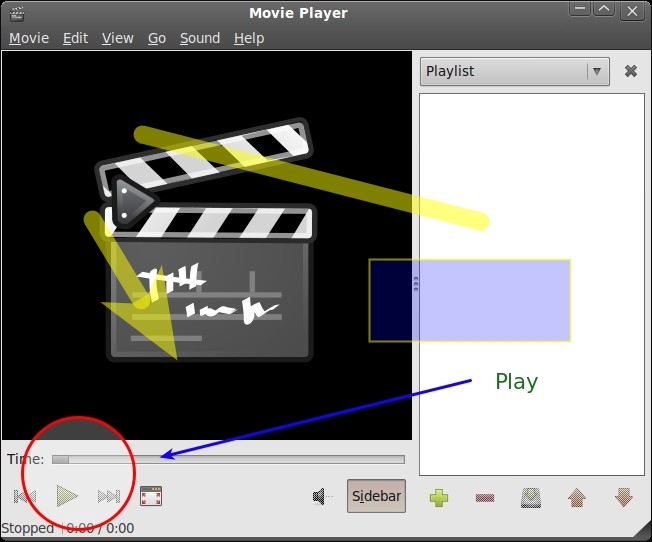652x542 pixels.
Task: Open the Edit menu
Action: tap(75, 38)
